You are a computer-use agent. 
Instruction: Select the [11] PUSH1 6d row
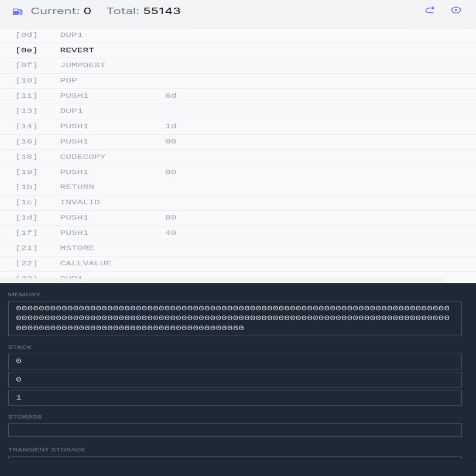(238, 96)
